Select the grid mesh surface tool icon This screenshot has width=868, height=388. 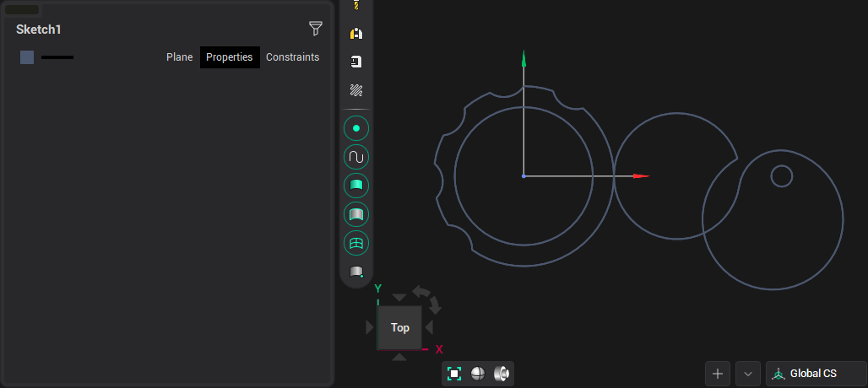(356, 243)
